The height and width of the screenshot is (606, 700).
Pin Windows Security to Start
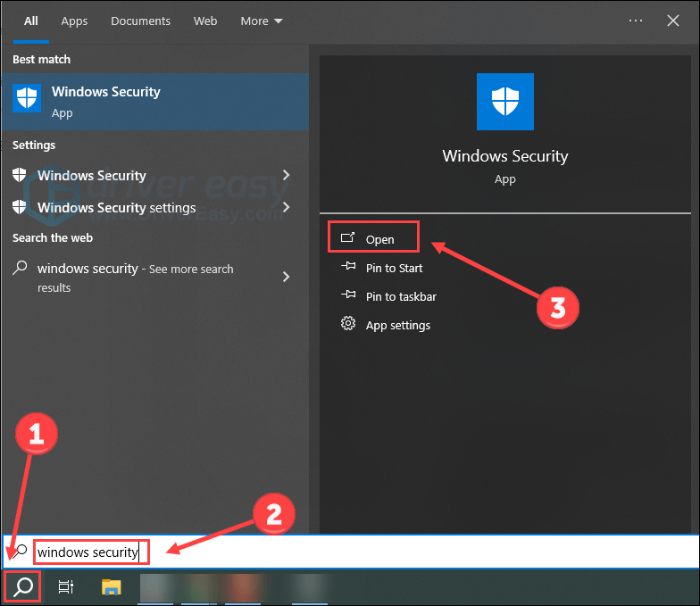click(x=394, y=268)
